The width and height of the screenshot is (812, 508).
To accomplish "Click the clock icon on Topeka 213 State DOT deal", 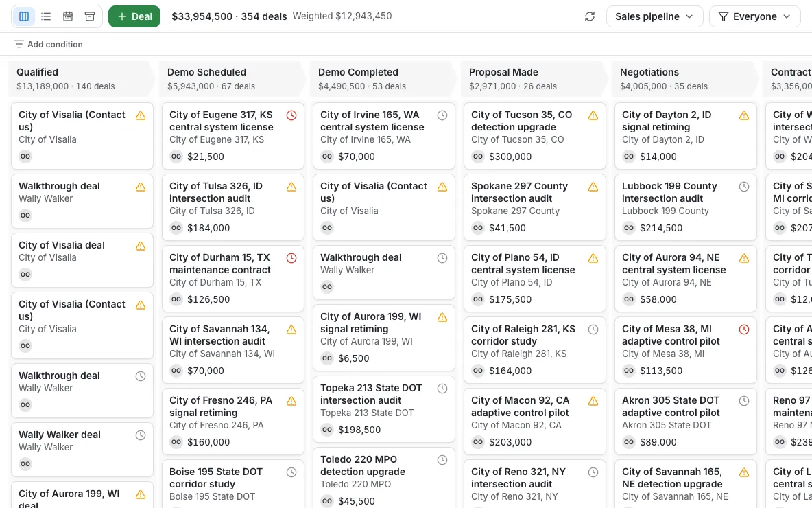I will tap(442, 389).
